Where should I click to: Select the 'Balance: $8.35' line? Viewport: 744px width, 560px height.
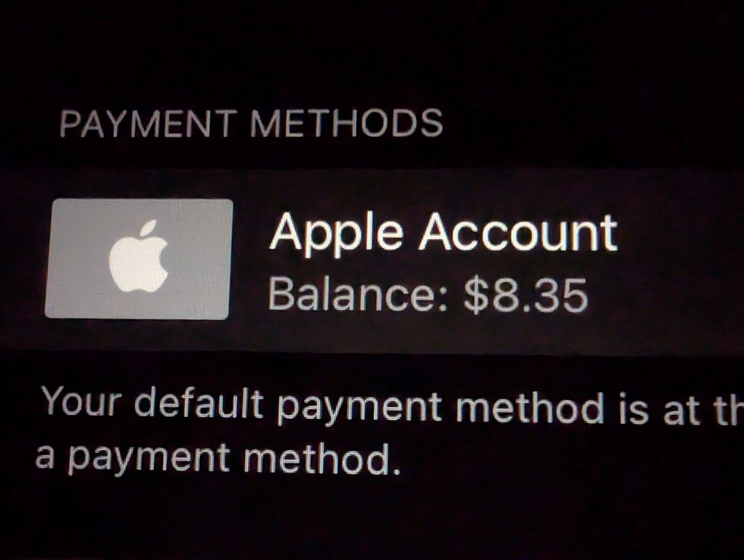(428, 295)
